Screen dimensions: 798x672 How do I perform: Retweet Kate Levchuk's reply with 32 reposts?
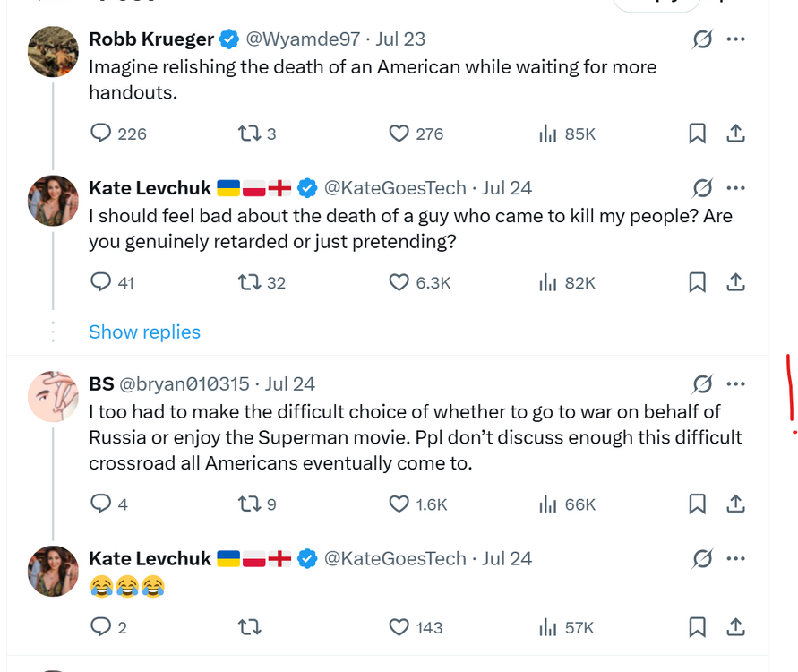[x=248, y=282]
